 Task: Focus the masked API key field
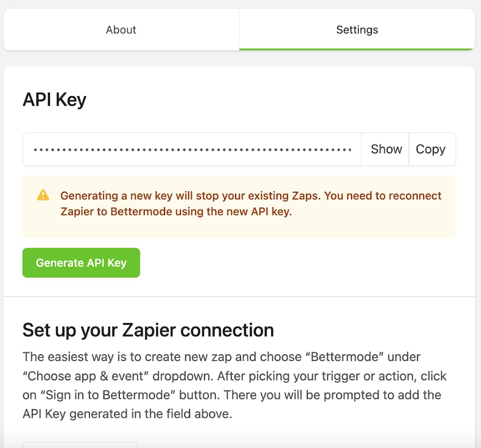[192, 149]
